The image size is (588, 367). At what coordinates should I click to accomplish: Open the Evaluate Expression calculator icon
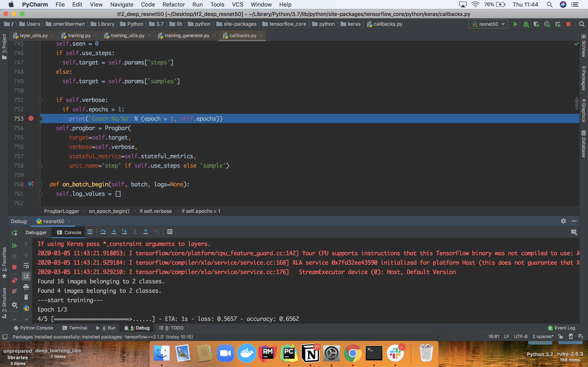tap(170, 232)
